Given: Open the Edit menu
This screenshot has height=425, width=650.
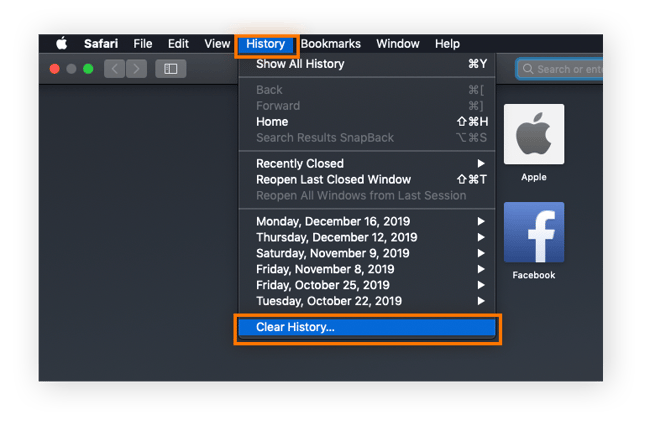Looking at the screenshot, I should click(178, 44).
